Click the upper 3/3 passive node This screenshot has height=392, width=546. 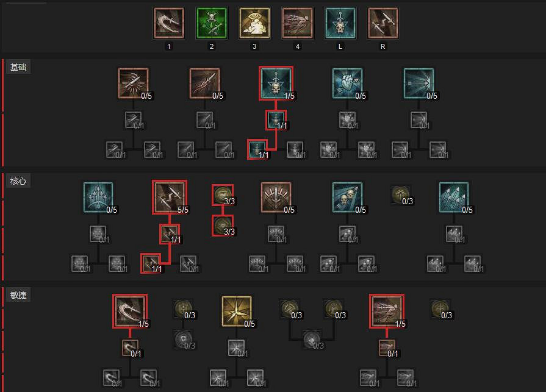point(223,195)
